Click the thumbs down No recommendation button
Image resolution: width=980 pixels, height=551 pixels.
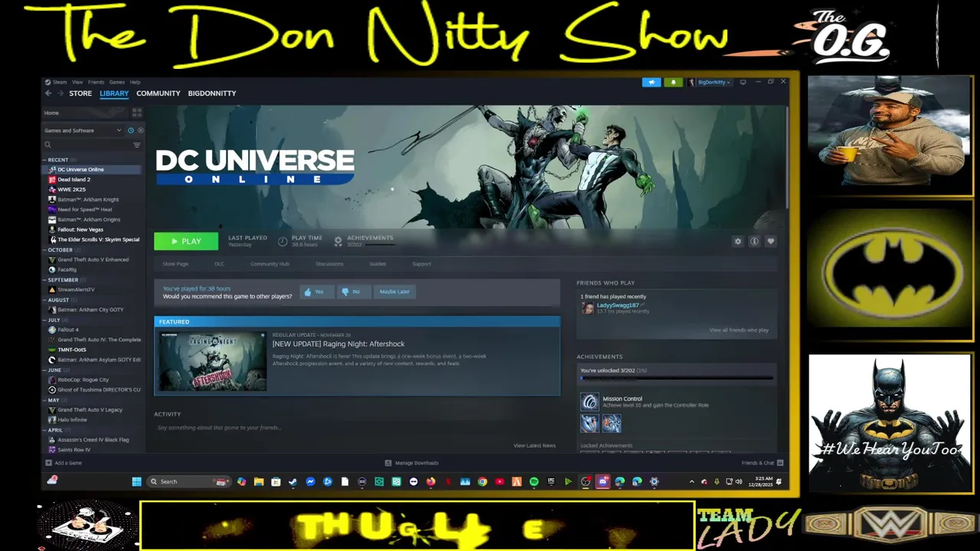[354, 292]
